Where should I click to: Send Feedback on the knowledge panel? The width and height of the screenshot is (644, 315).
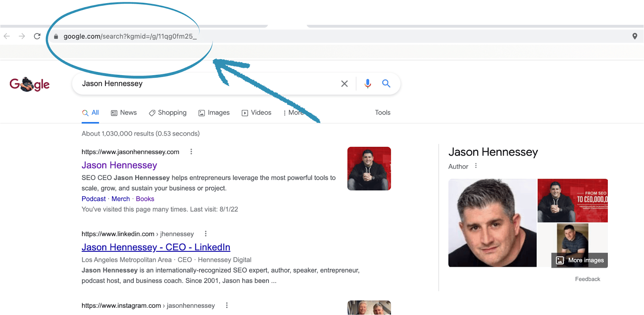click(588, 279)
